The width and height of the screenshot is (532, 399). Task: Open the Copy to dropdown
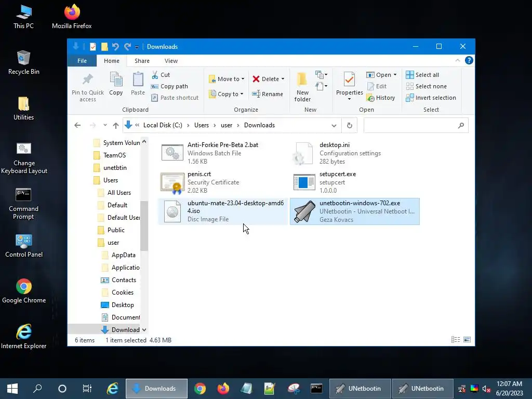pyautogui.click(x=227, y=94)
